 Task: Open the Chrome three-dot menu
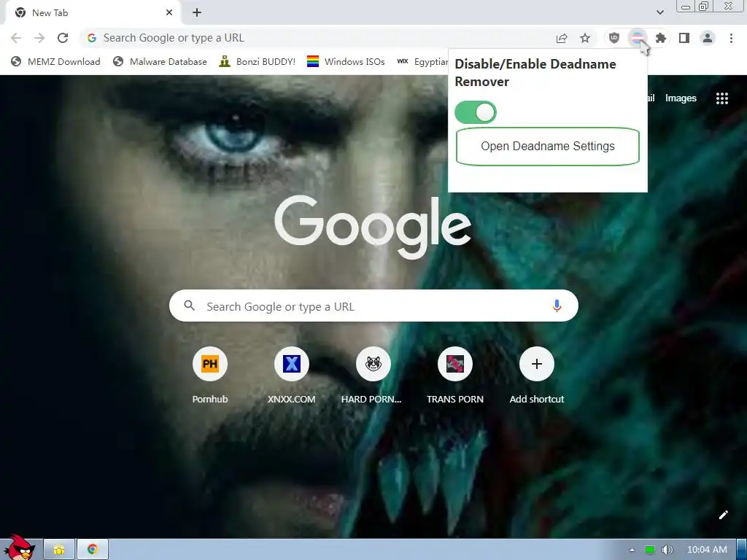(x=731, y=38)
